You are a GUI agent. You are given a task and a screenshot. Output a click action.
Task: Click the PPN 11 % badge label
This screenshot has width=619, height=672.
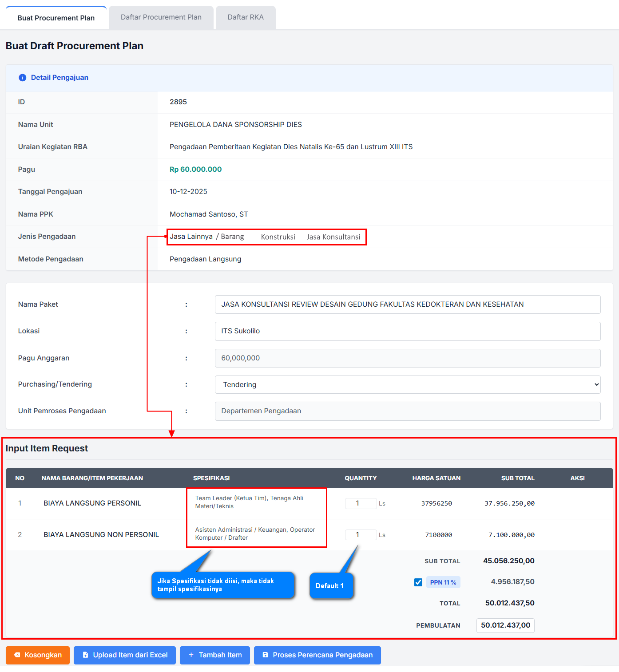point(443,582)
